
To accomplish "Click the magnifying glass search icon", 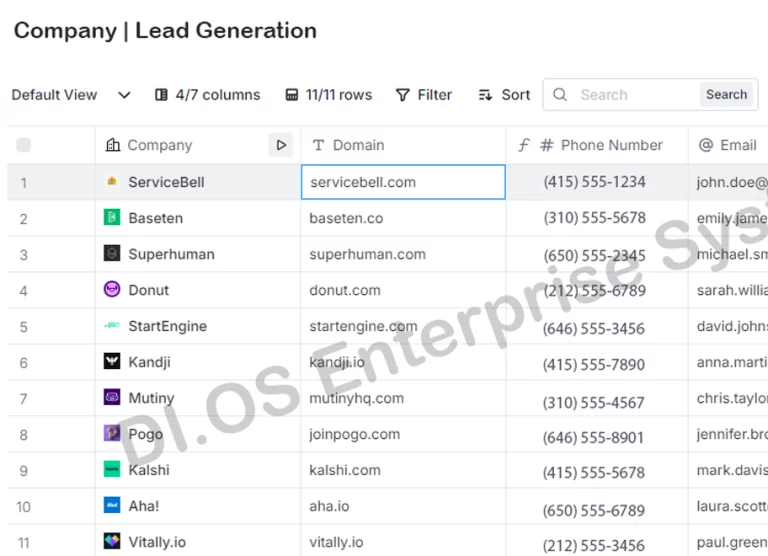I will point(560,95).
